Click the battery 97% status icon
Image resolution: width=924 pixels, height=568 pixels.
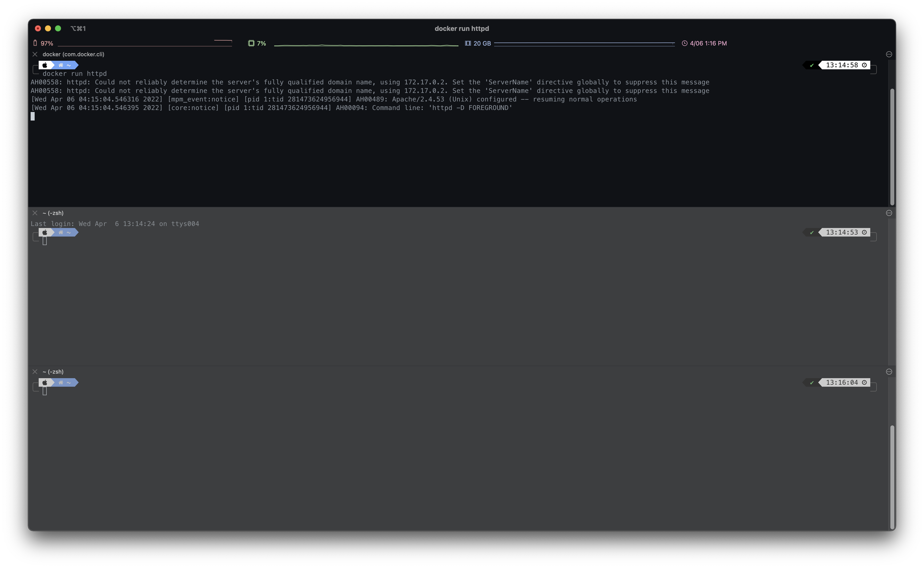pyautogui.click(x=35, y=43)
